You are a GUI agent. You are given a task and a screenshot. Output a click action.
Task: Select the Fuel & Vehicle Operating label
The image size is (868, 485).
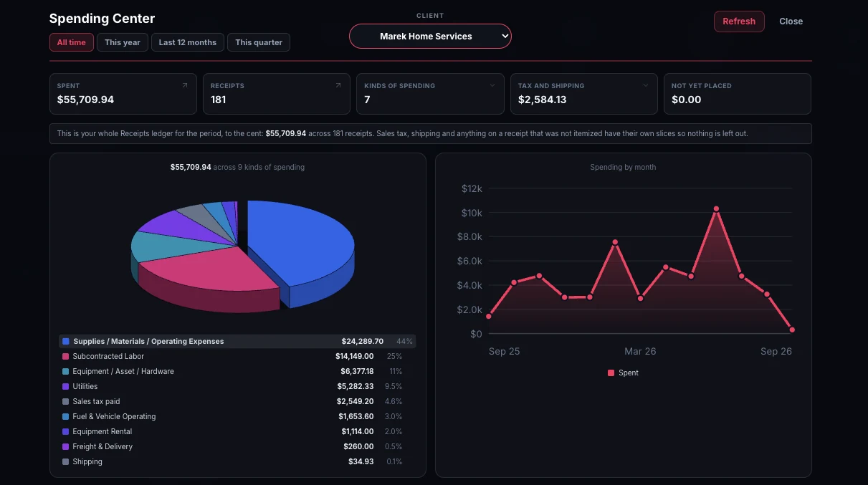point(114,417)
